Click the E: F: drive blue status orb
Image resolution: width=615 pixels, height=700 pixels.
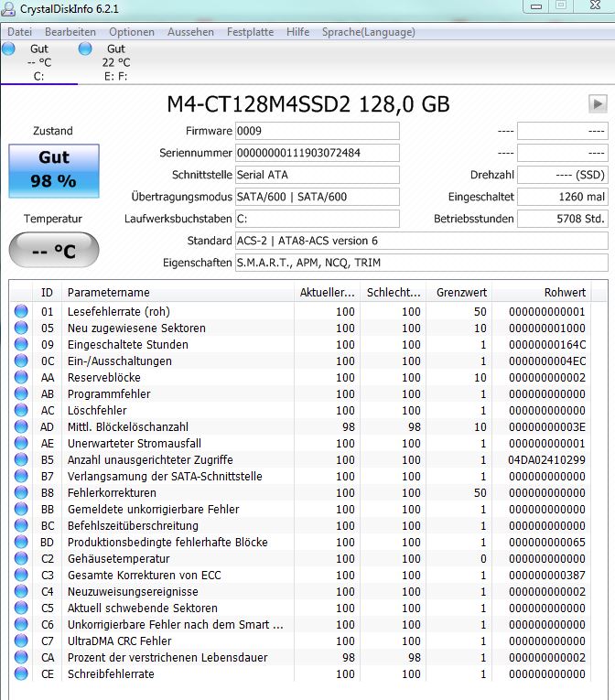pyautogui.click(x=85, y=48)
